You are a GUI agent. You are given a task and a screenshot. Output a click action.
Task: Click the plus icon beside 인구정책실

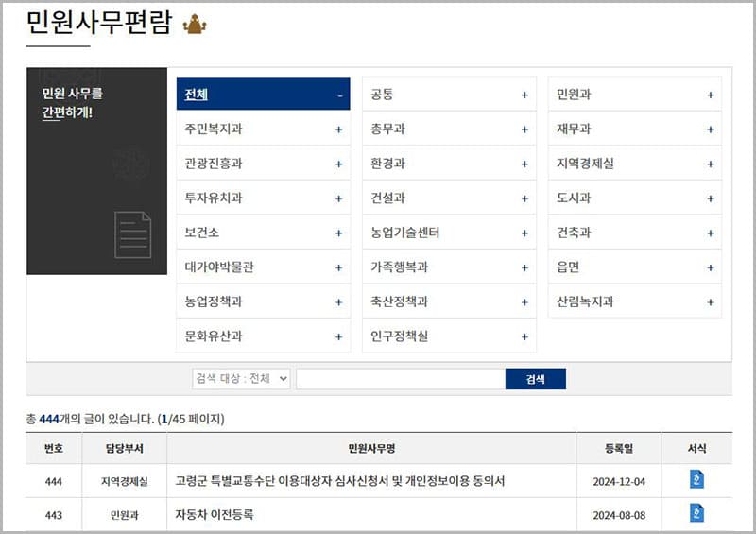(524, 336)
